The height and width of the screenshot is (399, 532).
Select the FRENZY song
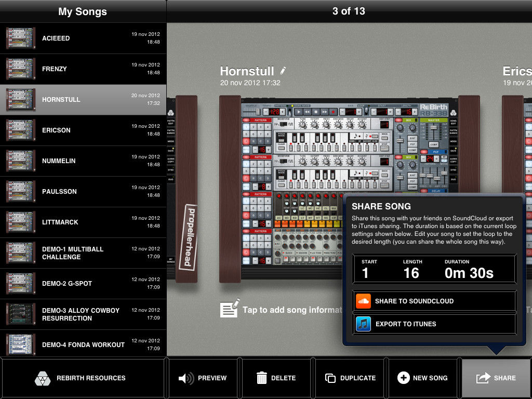click(x=83, y=69)
